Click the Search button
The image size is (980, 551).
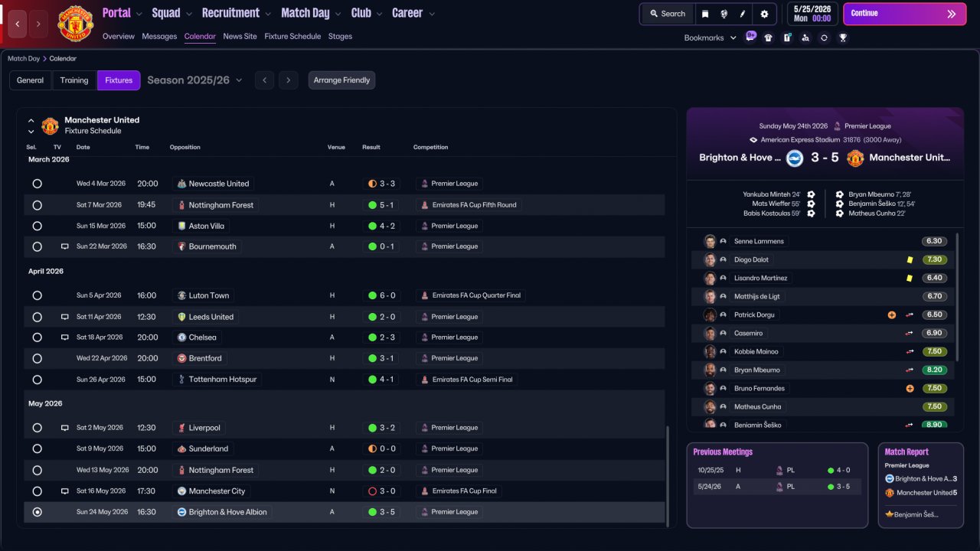tap(667, 14)
